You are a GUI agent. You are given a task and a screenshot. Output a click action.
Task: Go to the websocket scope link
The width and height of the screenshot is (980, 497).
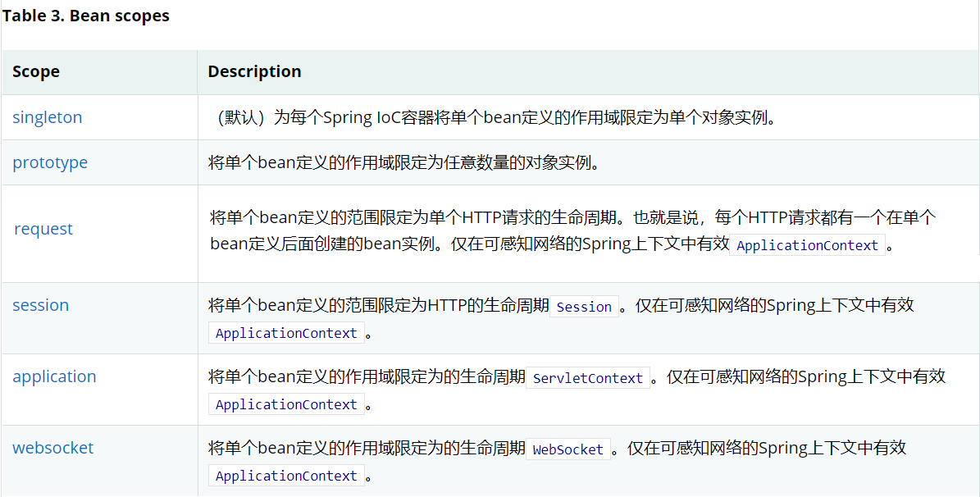click(x=53, y=448)
